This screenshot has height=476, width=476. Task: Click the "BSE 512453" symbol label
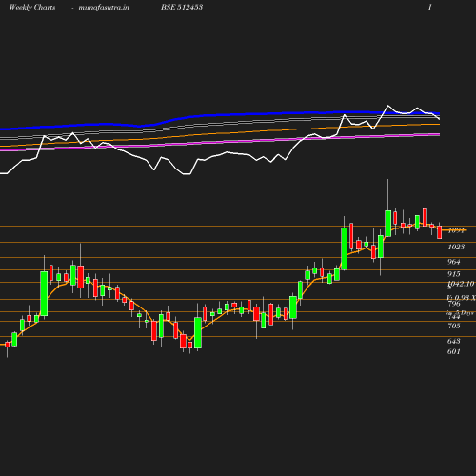tap(182, 7)
